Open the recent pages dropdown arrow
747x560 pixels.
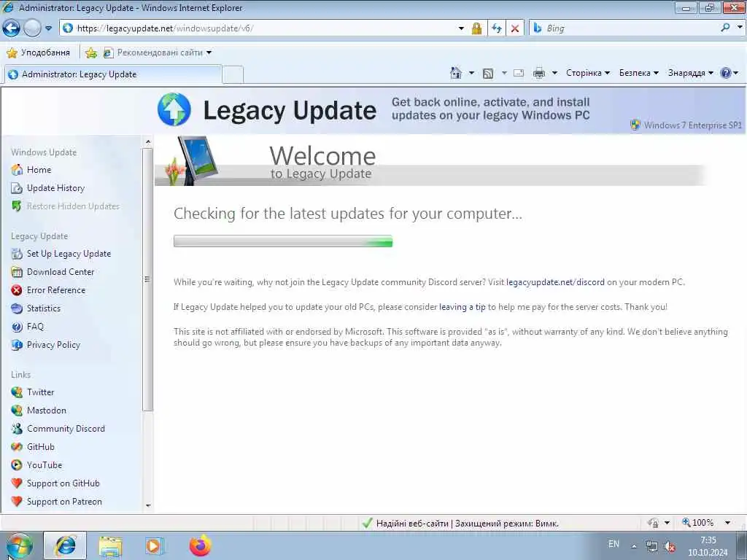tap(49, 28)
